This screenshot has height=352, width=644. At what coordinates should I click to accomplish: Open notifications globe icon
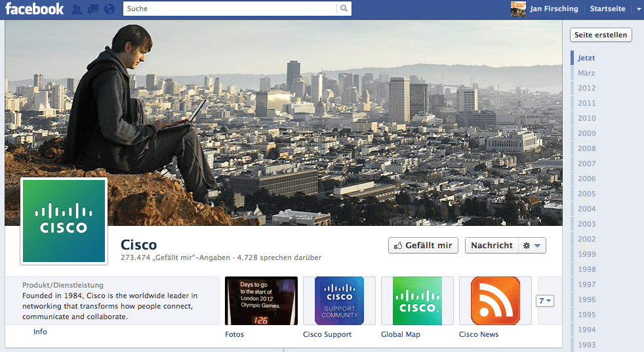(x=110, y=9)
